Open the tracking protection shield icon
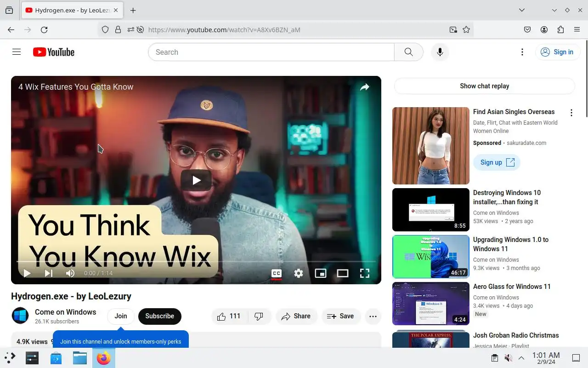 point(105,29)
